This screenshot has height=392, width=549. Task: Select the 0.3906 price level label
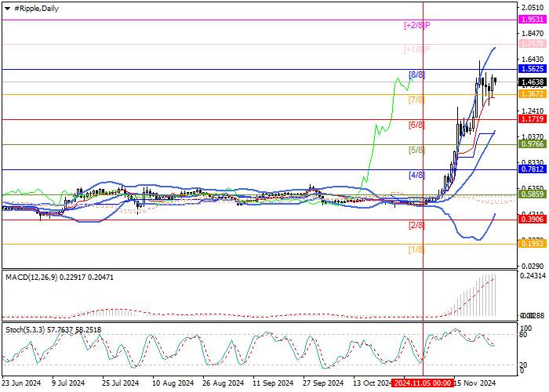(533, 220)
